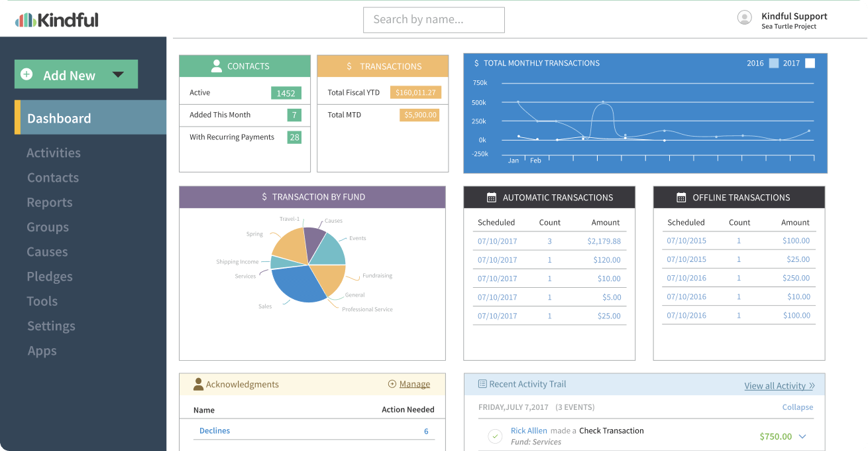Click the Search by name field
Viewport: 868px width, 451px height.
pyautogui.click(x=433, y=20)
